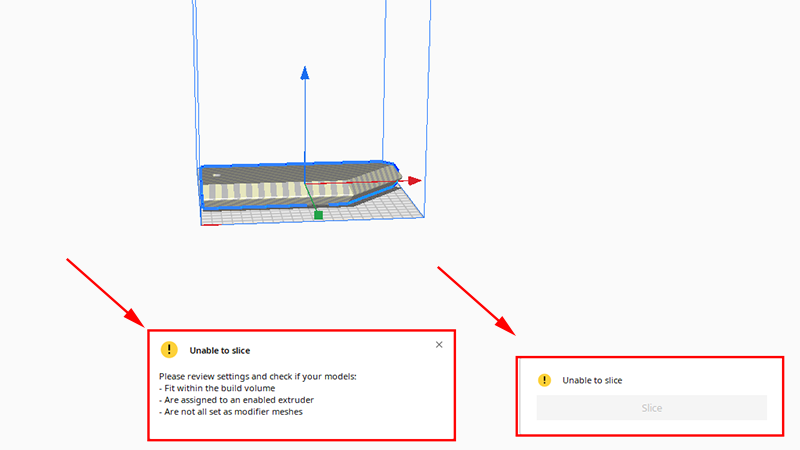Click 'Please review settings' message line

click(258, 377)
